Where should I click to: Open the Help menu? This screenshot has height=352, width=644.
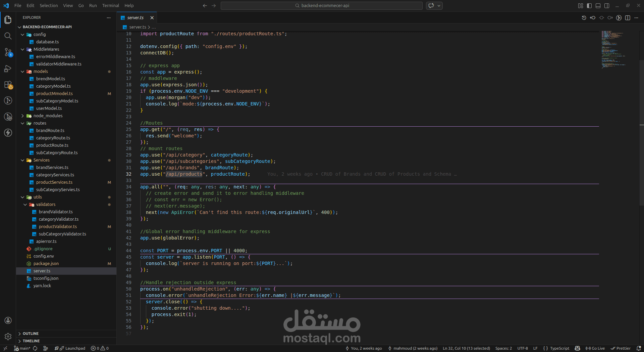(x=129, y=6)
